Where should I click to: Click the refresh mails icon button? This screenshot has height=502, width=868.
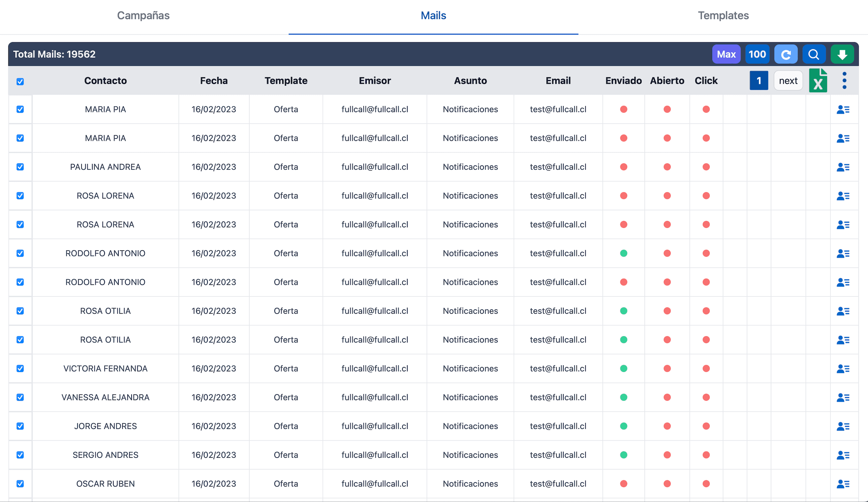pyautogui.click(x=785, y=54)
